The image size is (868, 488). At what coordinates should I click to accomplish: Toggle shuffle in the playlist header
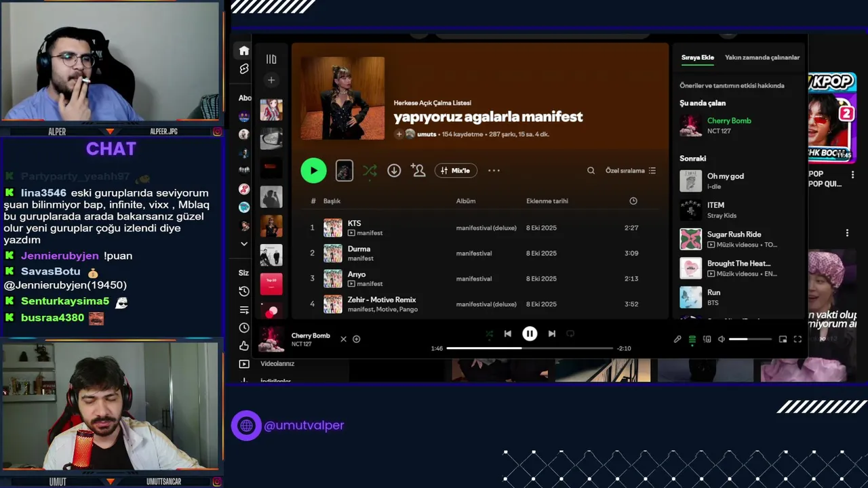point(370,171)
